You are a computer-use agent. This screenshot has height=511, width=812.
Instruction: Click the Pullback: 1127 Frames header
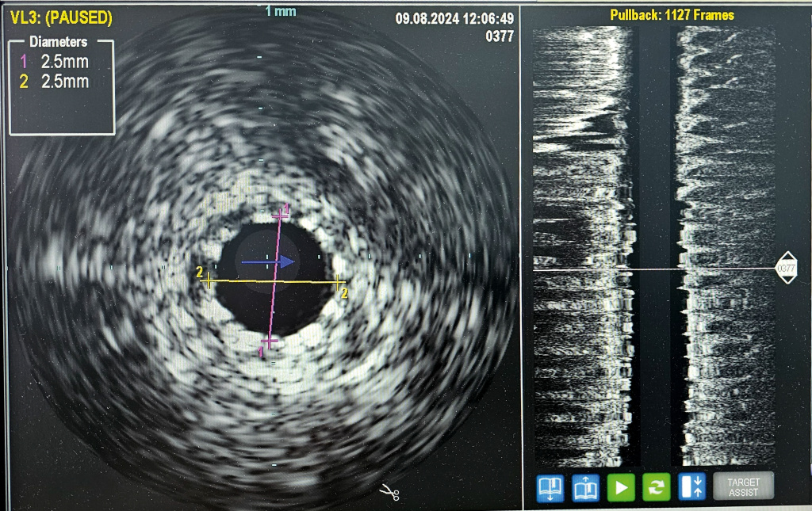(672, 15)
